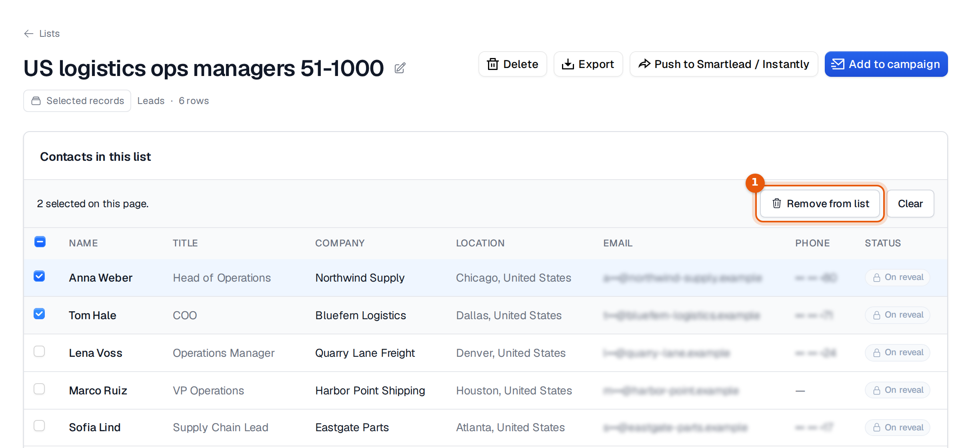Open Lena Voss contact name
980x448 pixels.
pos(95,353)
